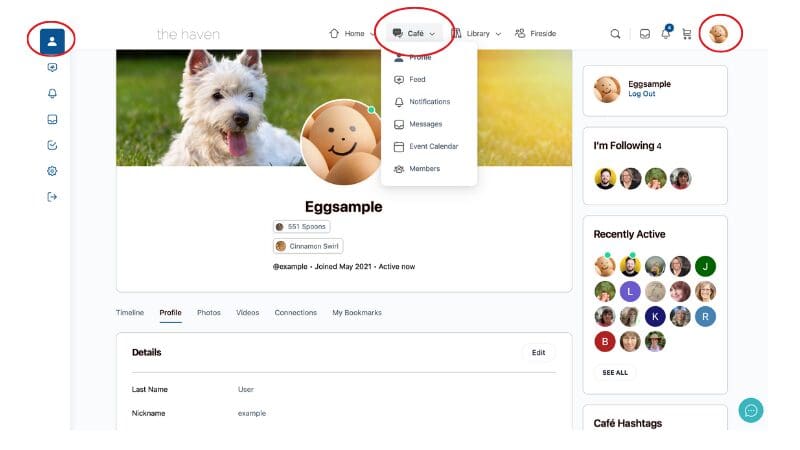Click the Log Out link
This screenshot has width=800, height=450.
pos(641,94)
